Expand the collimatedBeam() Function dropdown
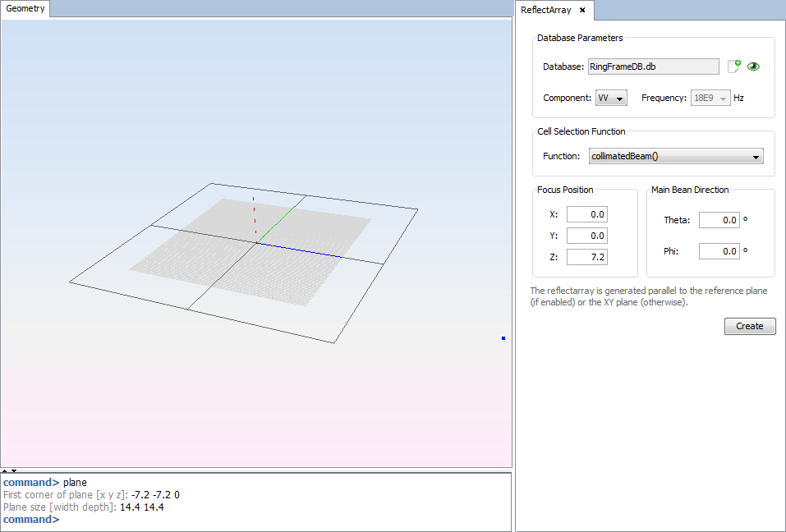Image resolution: width=786 pixels, height=532 pixels. pos(676,156)
